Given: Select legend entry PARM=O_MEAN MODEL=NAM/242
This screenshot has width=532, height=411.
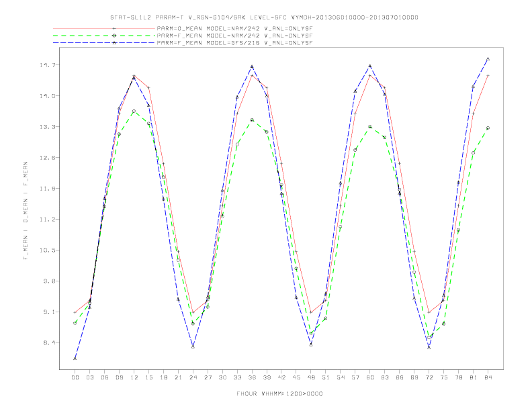Looking at the screenshot, I should coord(234,29).
